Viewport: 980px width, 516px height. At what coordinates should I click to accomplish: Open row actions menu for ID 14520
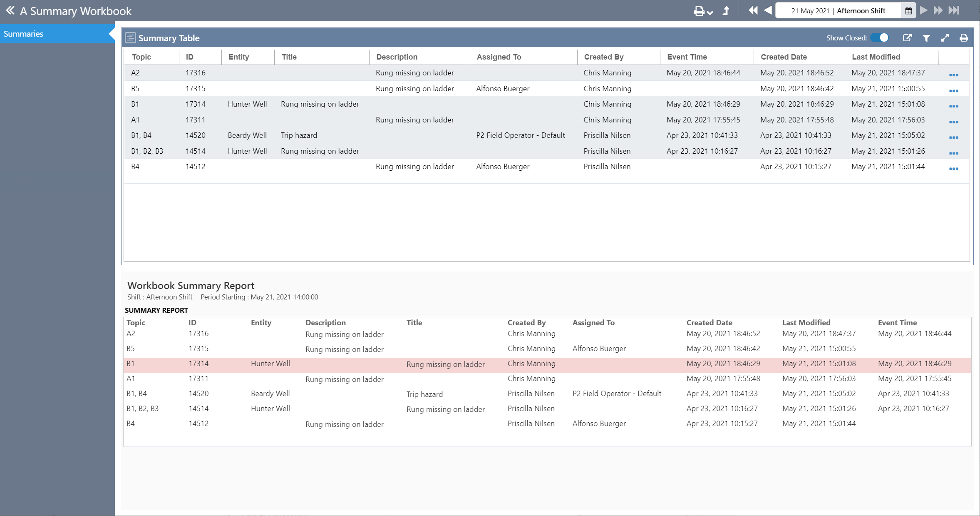(953, 137)
